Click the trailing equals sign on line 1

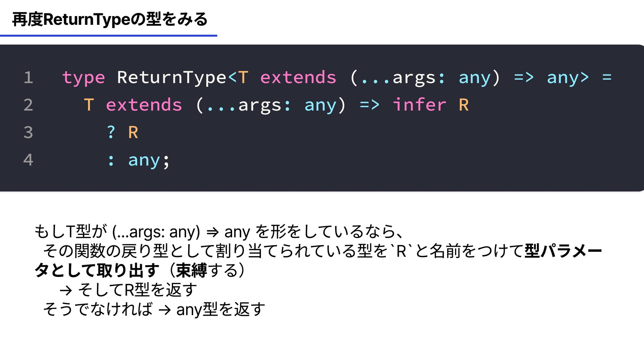point(607,77)
